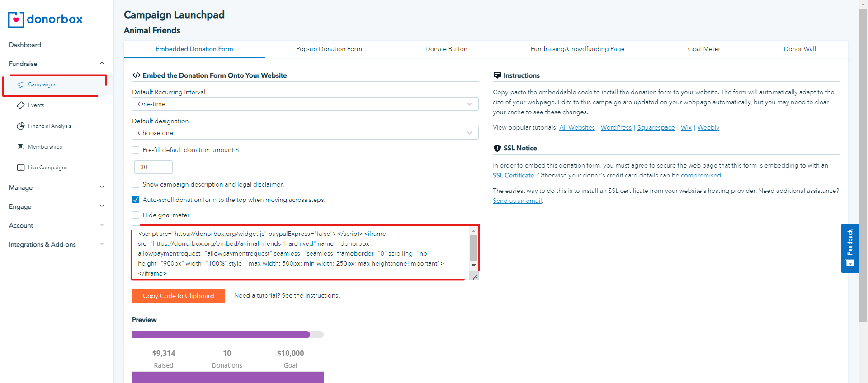Click the Donorbox logo icon
This screenshot has height=383, width=868.
pyautogui.click(x=16, y=19)
